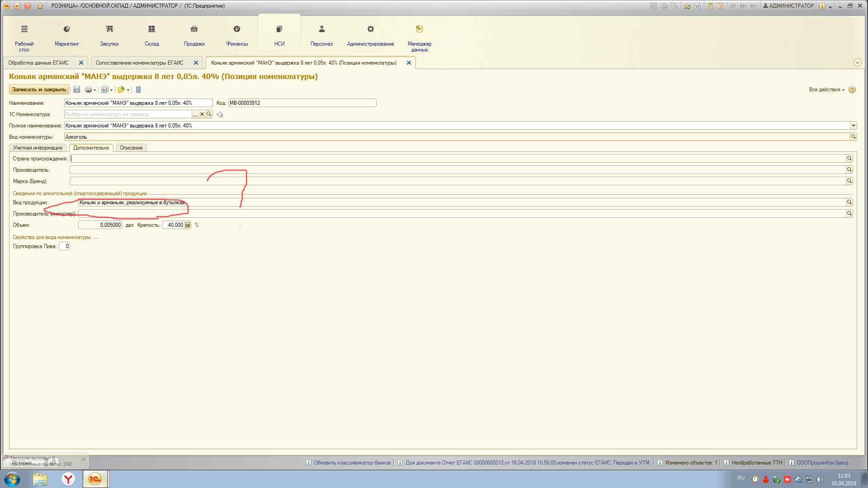Screen dimensions: 868x488
Task: Open the Менеджер данных section
Action: tap(420, 38)
